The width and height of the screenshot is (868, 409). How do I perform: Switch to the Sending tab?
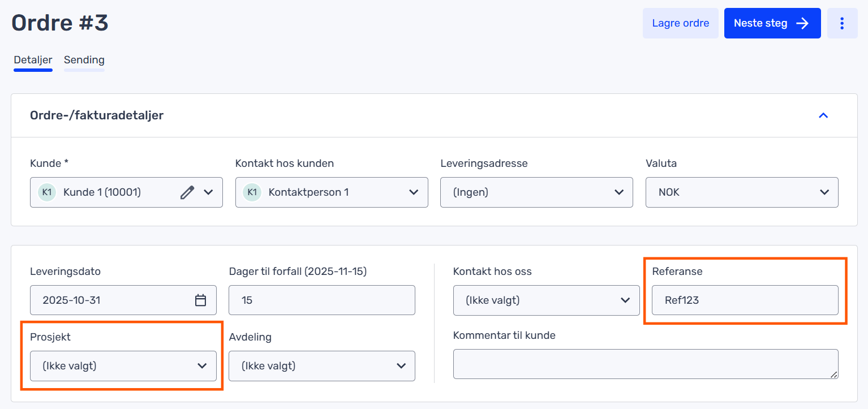(84, 60)
